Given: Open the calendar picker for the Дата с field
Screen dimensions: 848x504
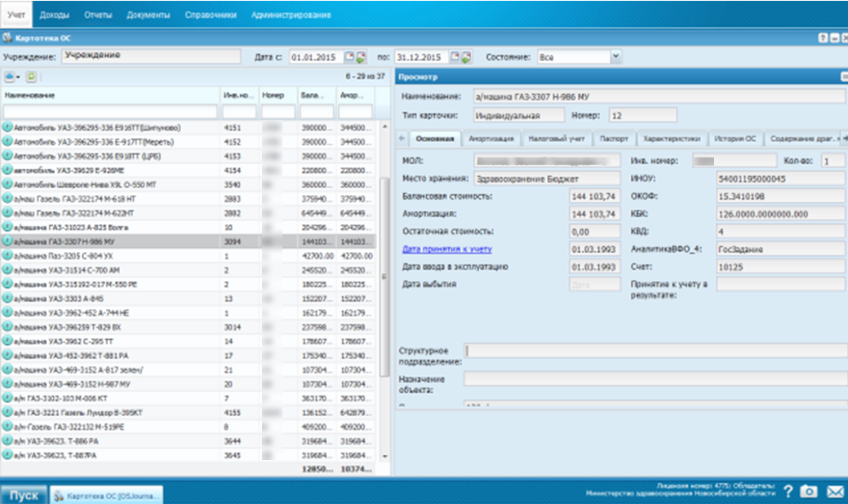Looking at the screenshot, I should pos(349,57).
